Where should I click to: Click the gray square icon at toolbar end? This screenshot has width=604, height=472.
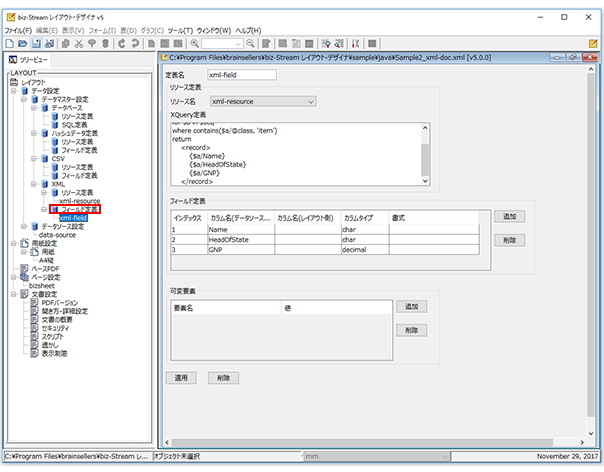click(x=372, y=44)
